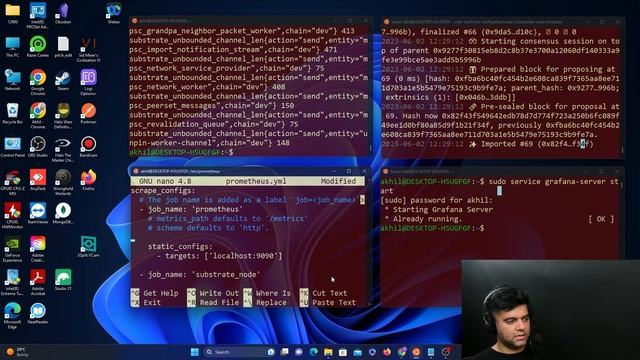
Task: Open Adobe Acrobat desktop shortcut
Action: pyautogui.click(x=38, y=282)
